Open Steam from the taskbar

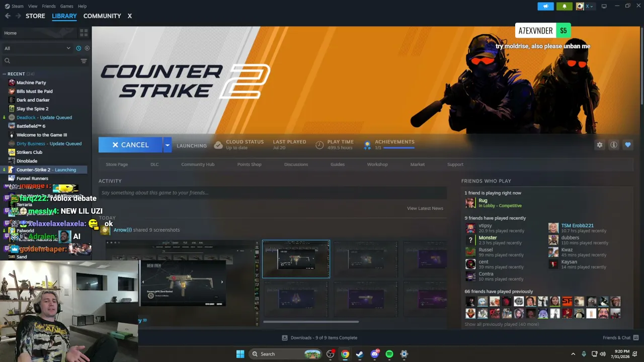coord(360,354)
